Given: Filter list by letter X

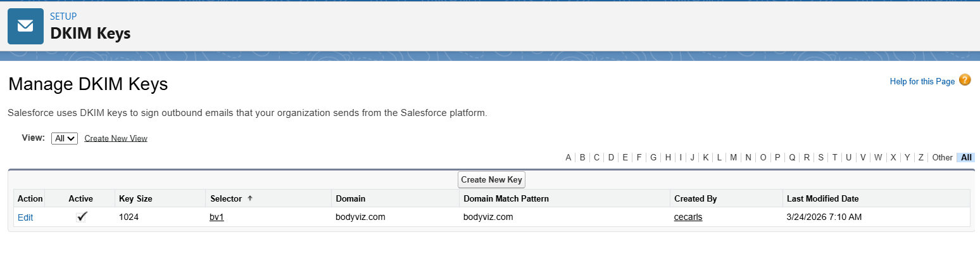Looking at the screenshot, I should tap(893, 157).
